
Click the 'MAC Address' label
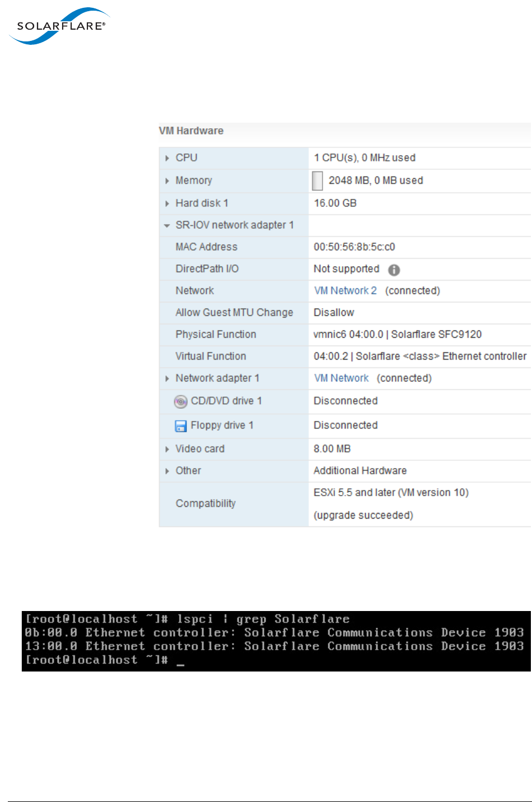[x=206, y=247]
